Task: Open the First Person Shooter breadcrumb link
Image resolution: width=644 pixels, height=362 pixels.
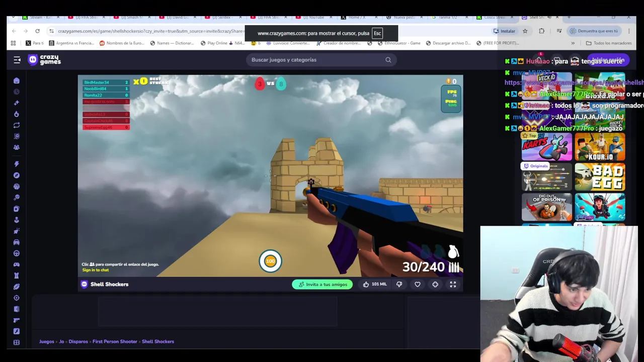Action: coord(115,341)
